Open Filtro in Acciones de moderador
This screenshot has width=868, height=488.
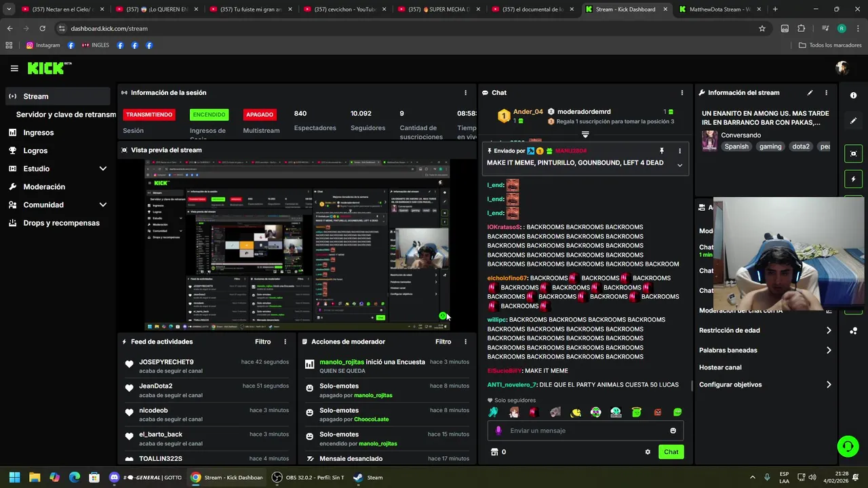pos(443,342)
